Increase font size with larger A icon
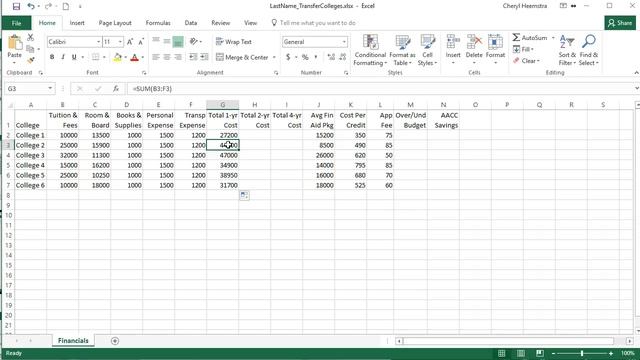This screenshot has height=360, width=640. pos(130,42)
